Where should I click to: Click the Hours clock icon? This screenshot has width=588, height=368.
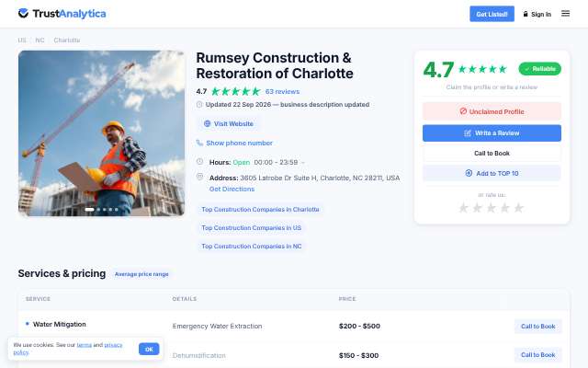(200, 162)
